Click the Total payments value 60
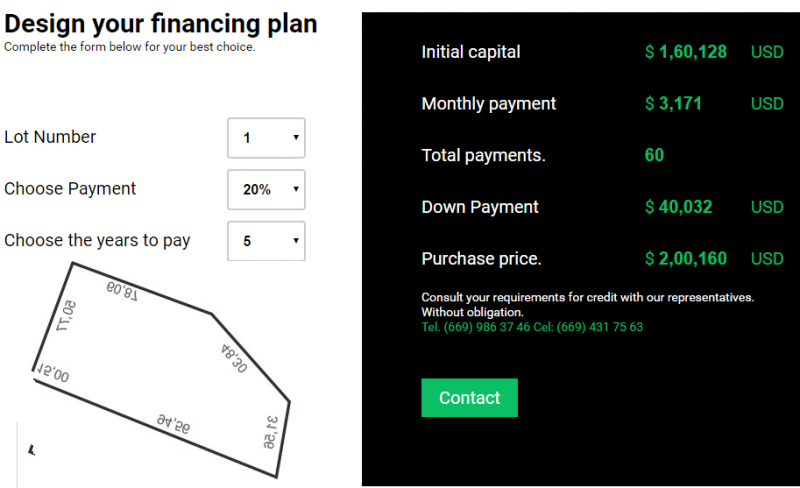The width and height of the screenshot is (800, 488). pyautogui.click(x=655, y=156)
